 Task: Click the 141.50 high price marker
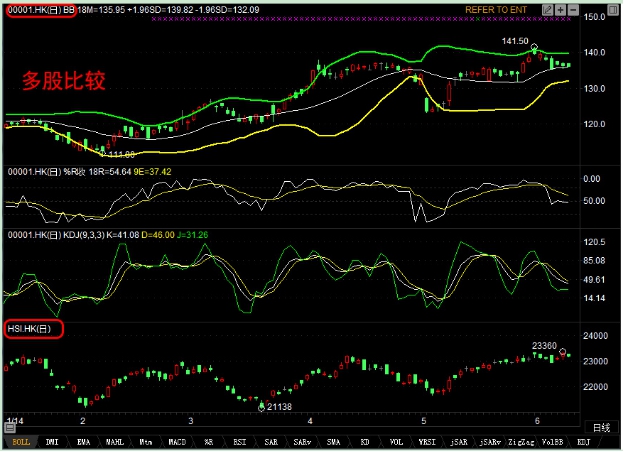coord(515,41)
